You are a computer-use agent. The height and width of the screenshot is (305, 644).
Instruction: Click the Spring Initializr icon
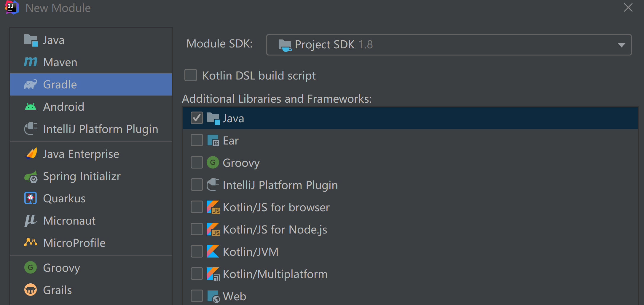click(x=31, y=176)
